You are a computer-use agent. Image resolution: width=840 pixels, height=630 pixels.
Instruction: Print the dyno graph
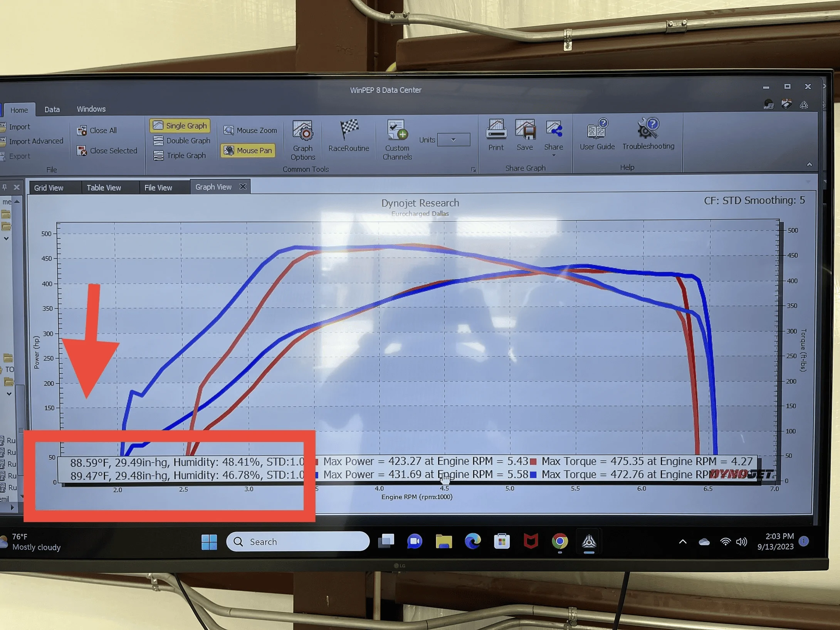pos(496,135)
